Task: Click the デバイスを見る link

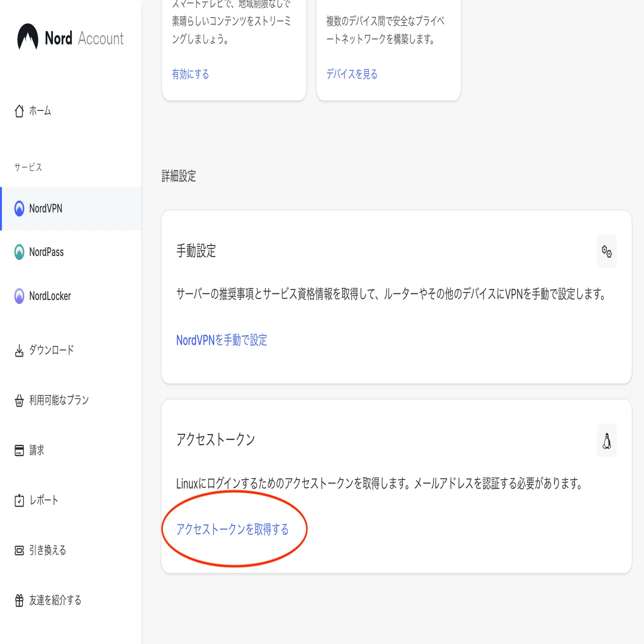Action: (x=352, y=74)
